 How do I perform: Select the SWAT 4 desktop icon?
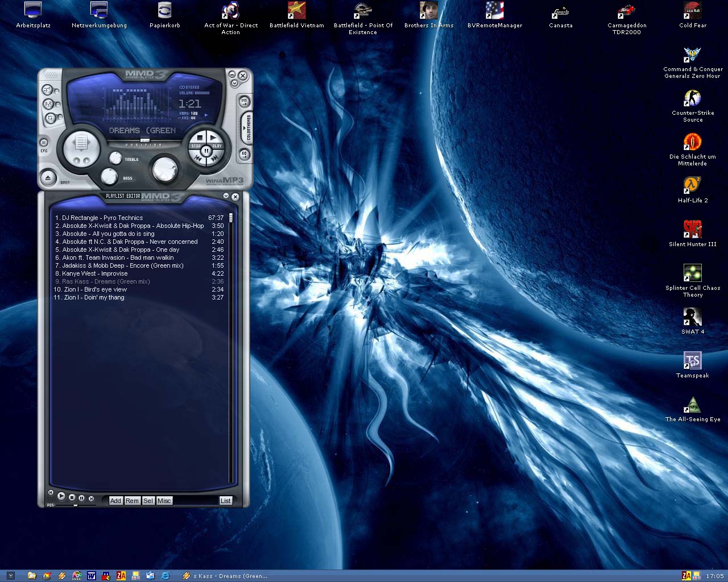click(692, 321)
